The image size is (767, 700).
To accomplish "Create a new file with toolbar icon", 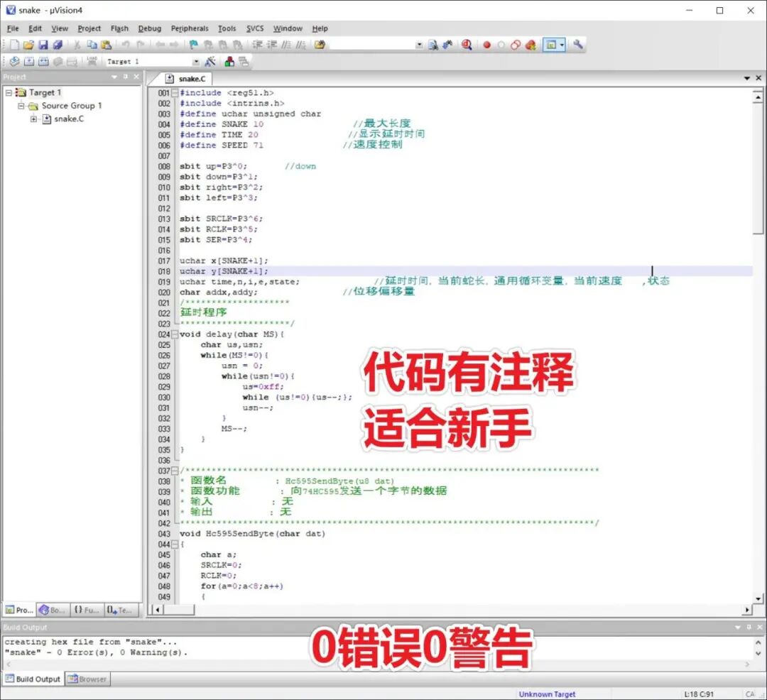I will 14,45.
